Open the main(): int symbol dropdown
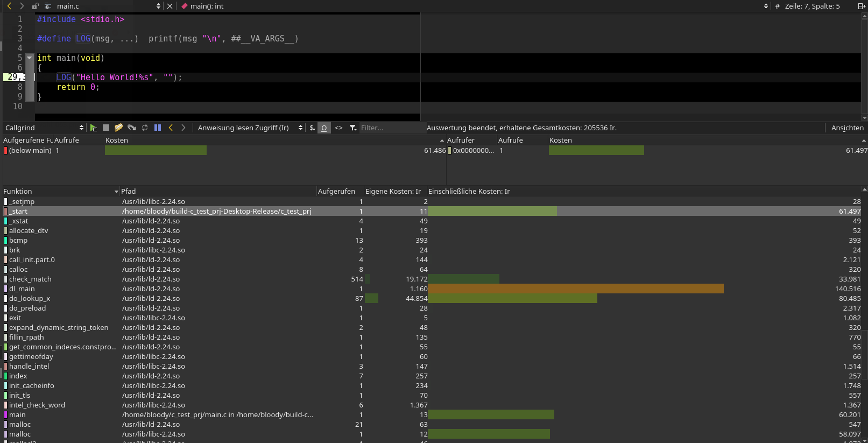 [x=474, y=6]
